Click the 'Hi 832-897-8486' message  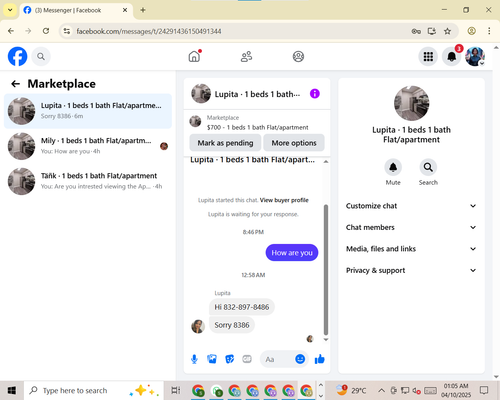(x=242, y=307)
